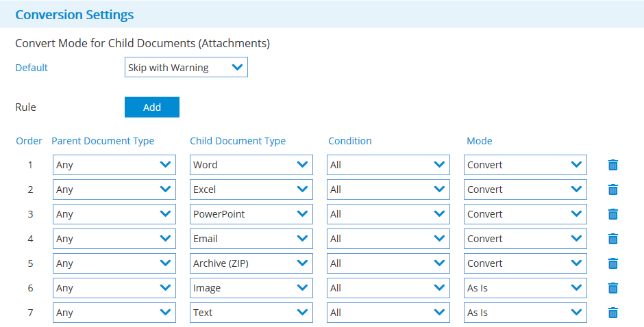The height and width of the screenshot is (327, 644).
Task: Open Convert mode dropdown for Excel rule
Action: (525, 189)
